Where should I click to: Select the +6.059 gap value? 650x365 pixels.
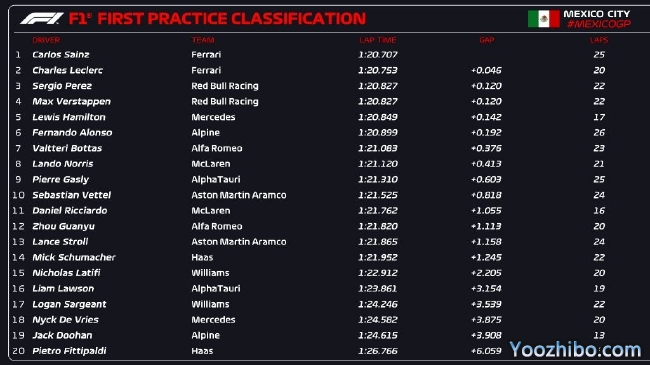click(x=486, y=351)
